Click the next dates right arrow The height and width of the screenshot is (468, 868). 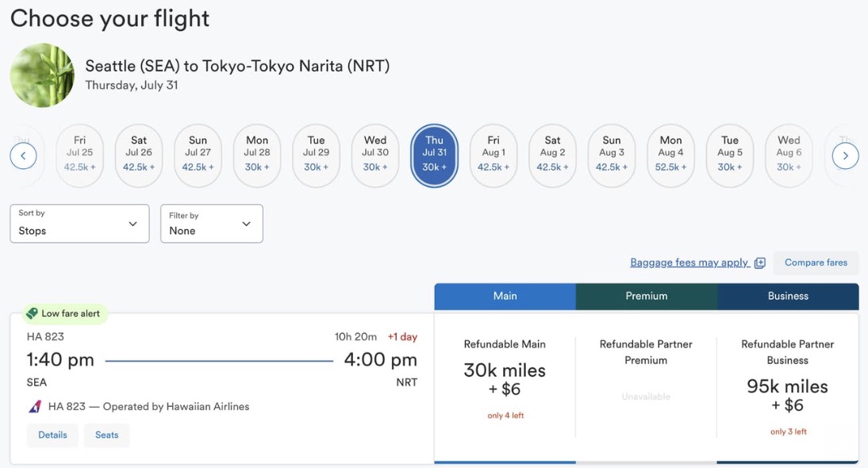click(x=845, y=155)
